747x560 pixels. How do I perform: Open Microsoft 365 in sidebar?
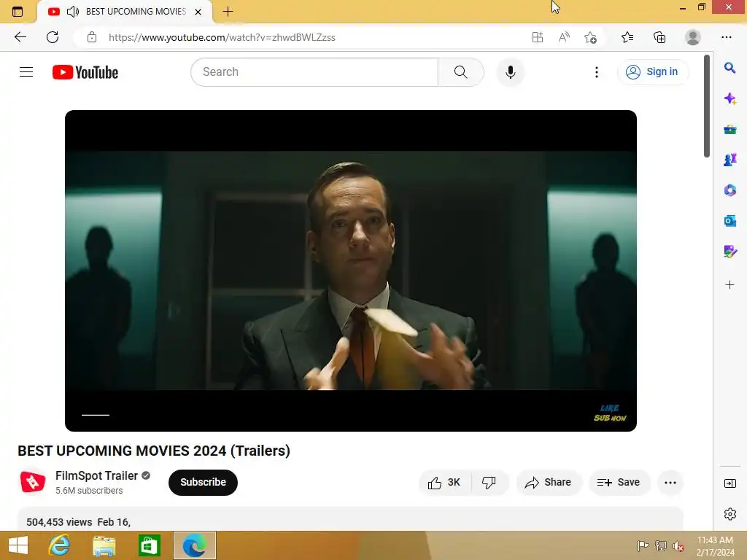click(x=729, y=190)
